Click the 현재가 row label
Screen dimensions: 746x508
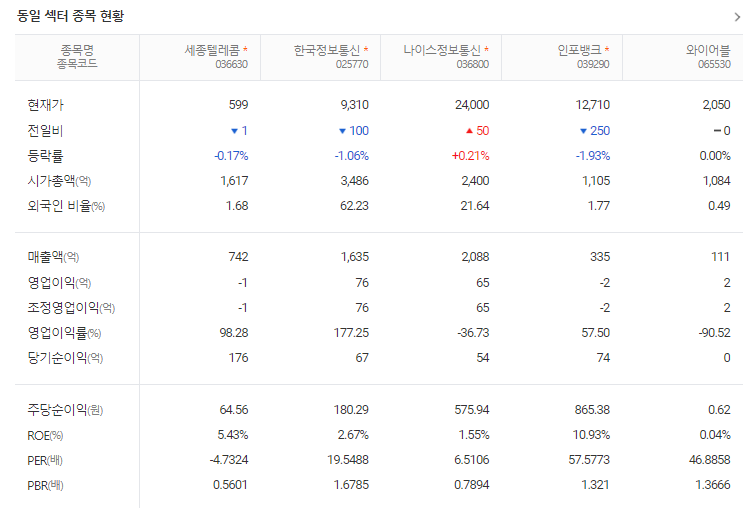coord(45,105)
